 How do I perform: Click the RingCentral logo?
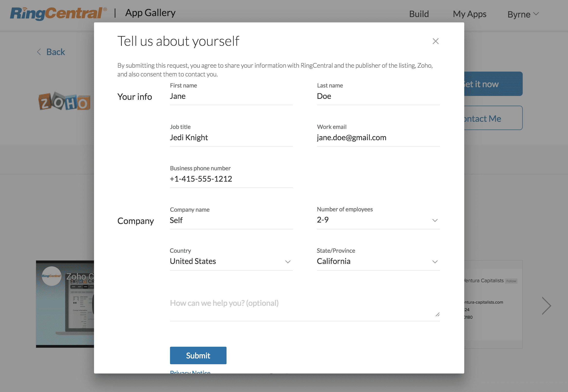[58, 13]
